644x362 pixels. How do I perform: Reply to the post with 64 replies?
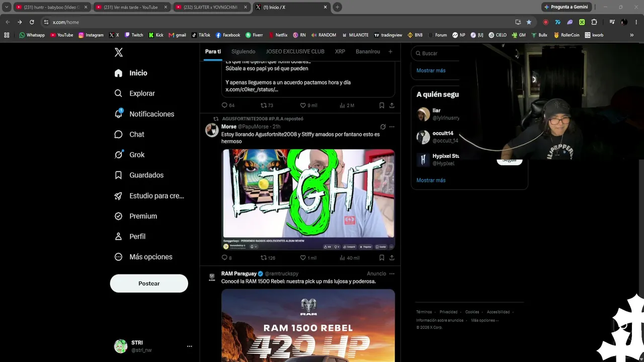coord(228,105)
